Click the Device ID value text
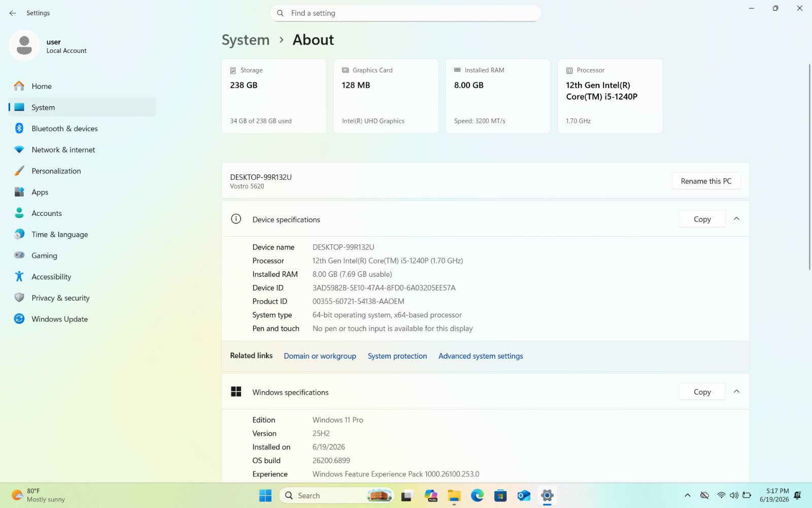Screen dimensions: 812x508 point(384,288)
